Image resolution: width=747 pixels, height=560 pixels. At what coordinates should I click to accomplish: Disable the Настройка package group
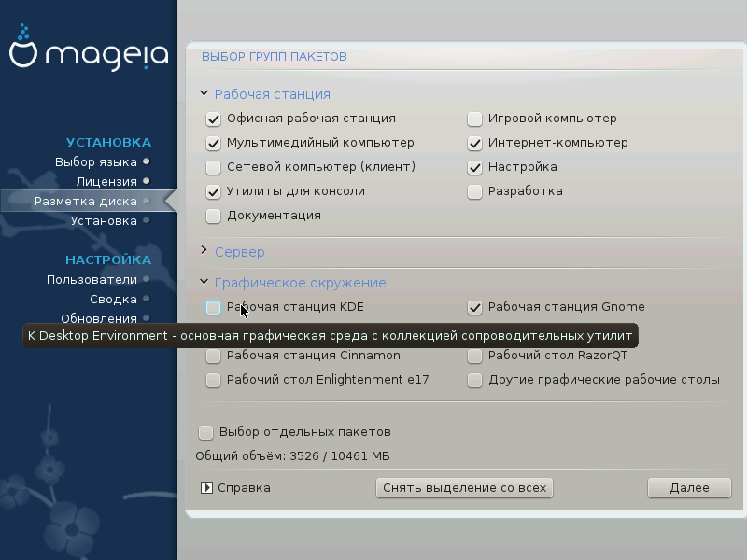click(474, 167)
